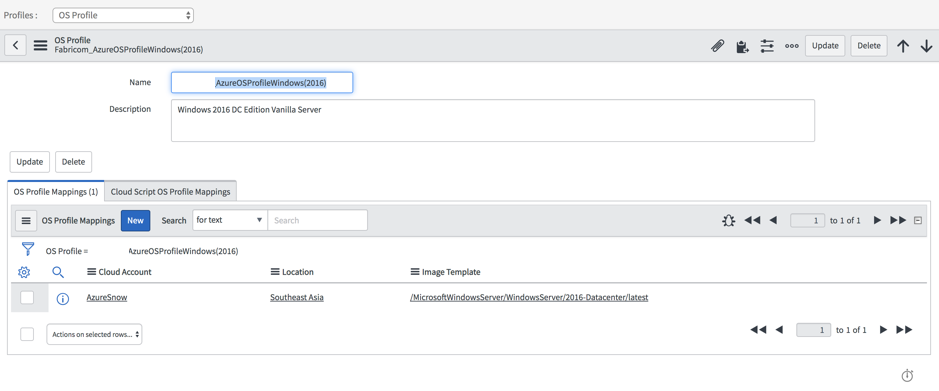Jump to last page in bottom pagination
This screenshot has width=939, height=391.
[904, 330]
